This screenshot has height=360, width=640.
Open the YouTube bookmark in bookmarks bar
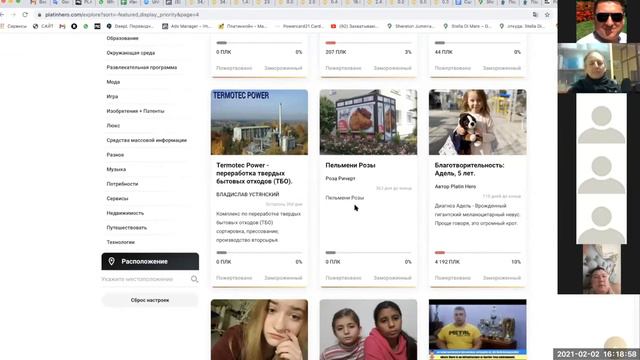click(x=354, y=26)
